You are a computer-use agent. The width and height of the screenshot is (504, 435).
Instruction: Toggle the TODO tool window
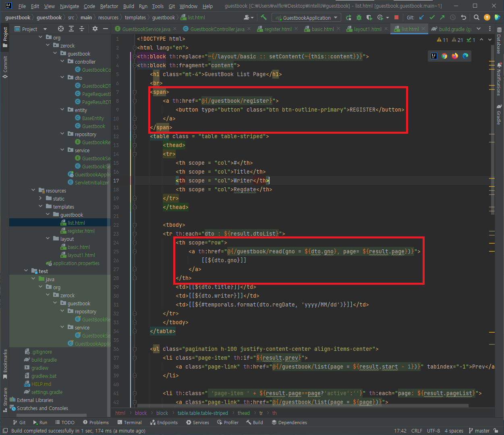point(65,423)
